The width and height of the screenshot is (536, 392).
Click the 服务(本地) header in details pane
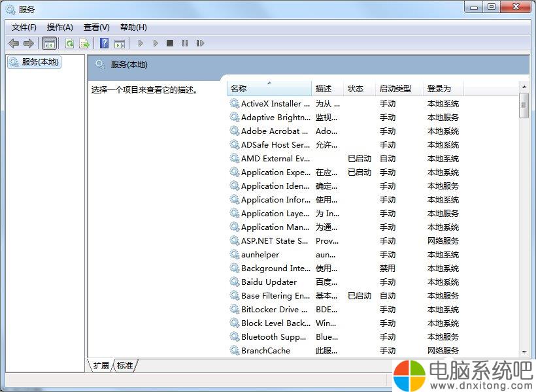[129, 64]
